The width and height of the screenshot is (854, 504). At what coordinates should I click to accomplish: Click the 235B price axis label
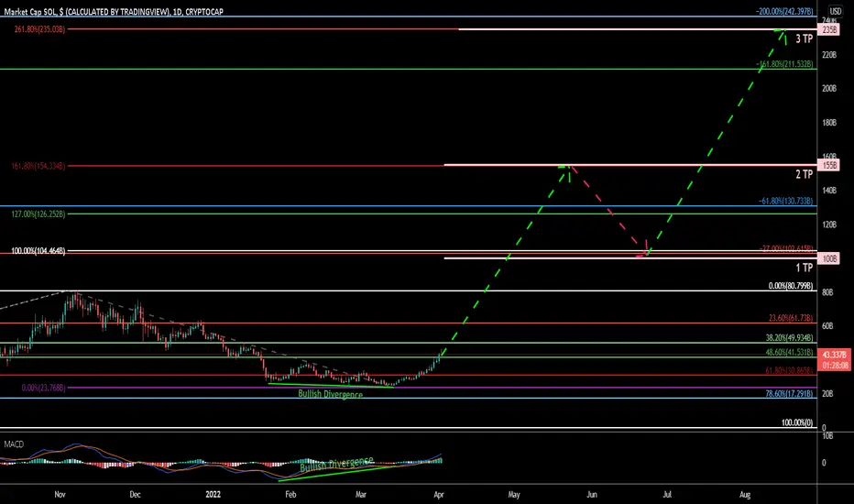click(829, 29)
